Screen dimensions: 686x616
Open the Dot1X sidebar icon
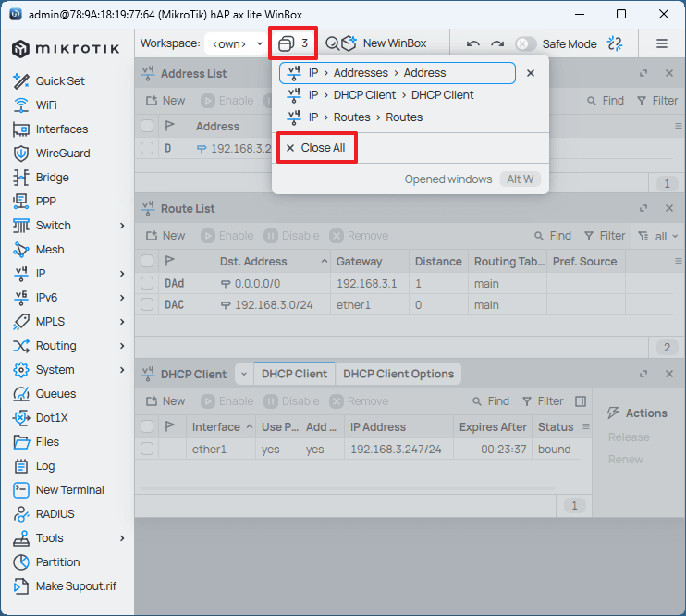(21, 418)
